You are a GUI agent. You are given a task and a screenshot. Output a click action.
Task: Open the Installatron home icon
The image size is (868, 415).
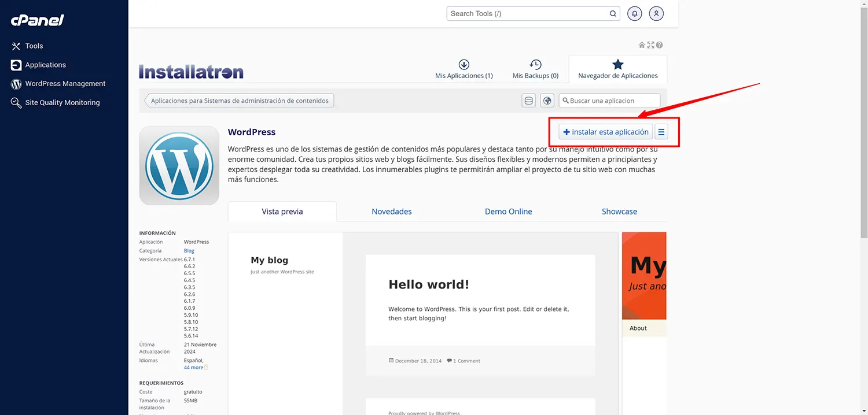(642, 45)
